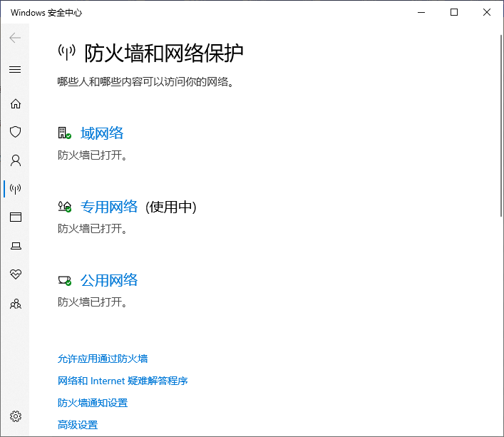Viewport: 504px width, 437px height.
Task: Open virus and threat protection shield
Action: pos(16,132)
